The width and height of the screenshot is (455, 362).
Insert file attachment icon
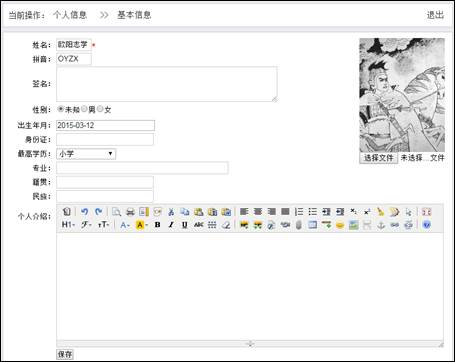299,225
